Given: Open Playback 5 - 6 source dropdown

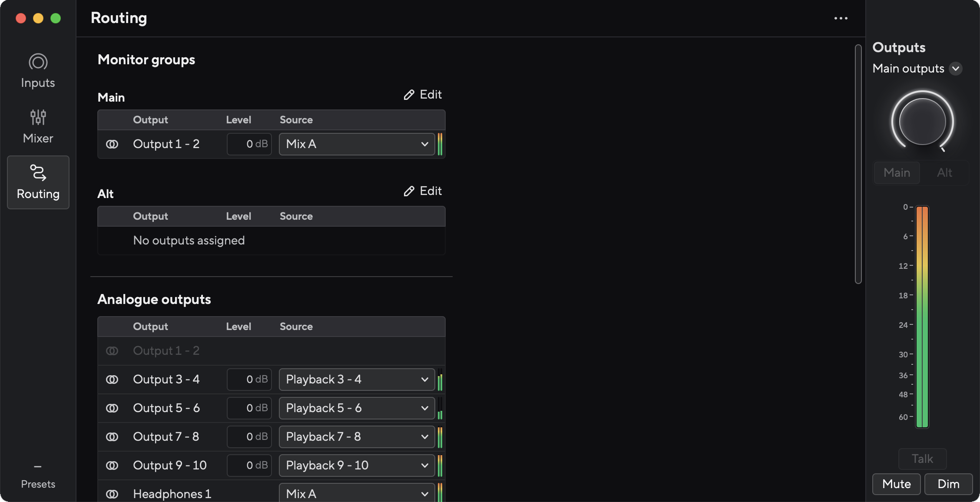Looking at the screenshot, I should point(357,408).
